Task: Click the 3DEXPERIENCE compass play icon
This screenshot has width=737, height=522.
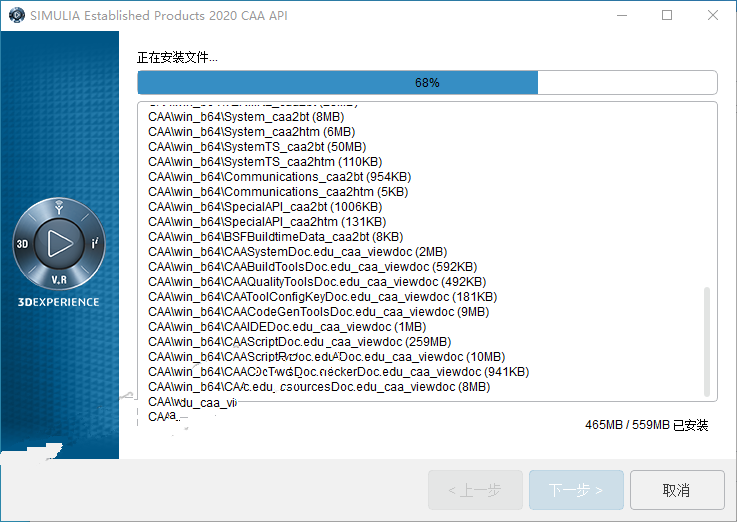Action: 59,243
